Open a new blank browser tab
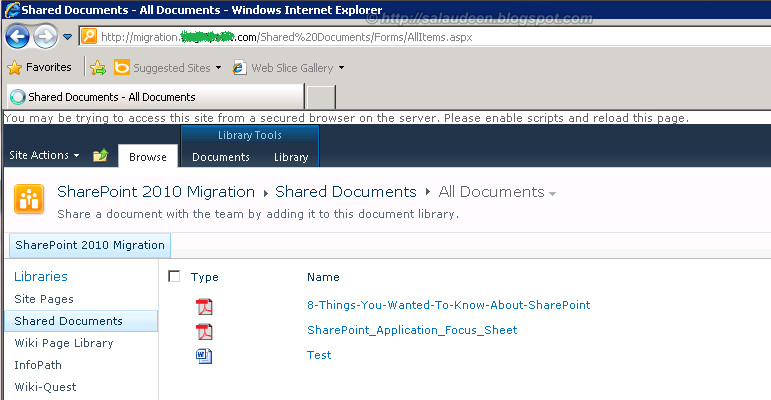The width and height of the screenshot is (771, 400). click(321, 97)
